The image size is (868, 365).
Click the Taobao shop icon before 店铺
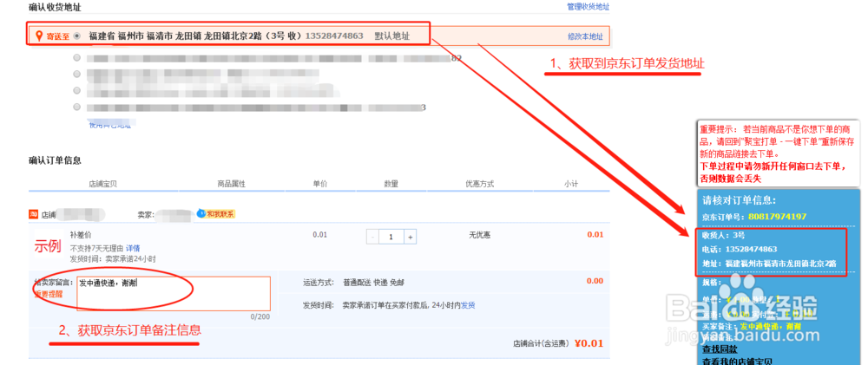click(33, 213)
